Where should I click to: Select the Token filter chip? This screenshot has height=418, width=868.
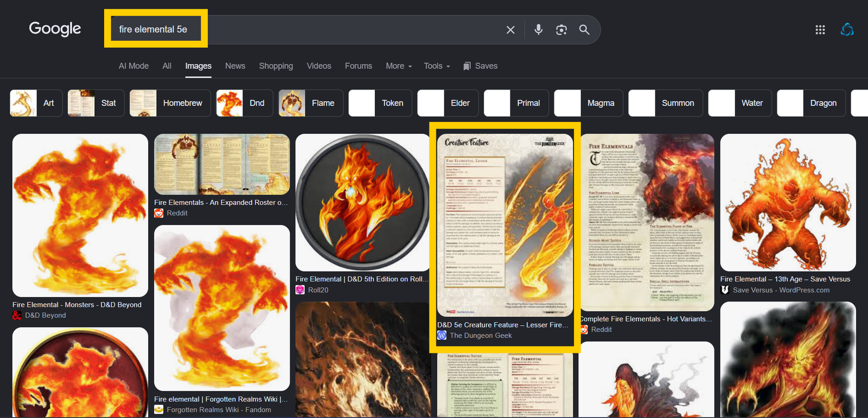click(x=380, y=103)
